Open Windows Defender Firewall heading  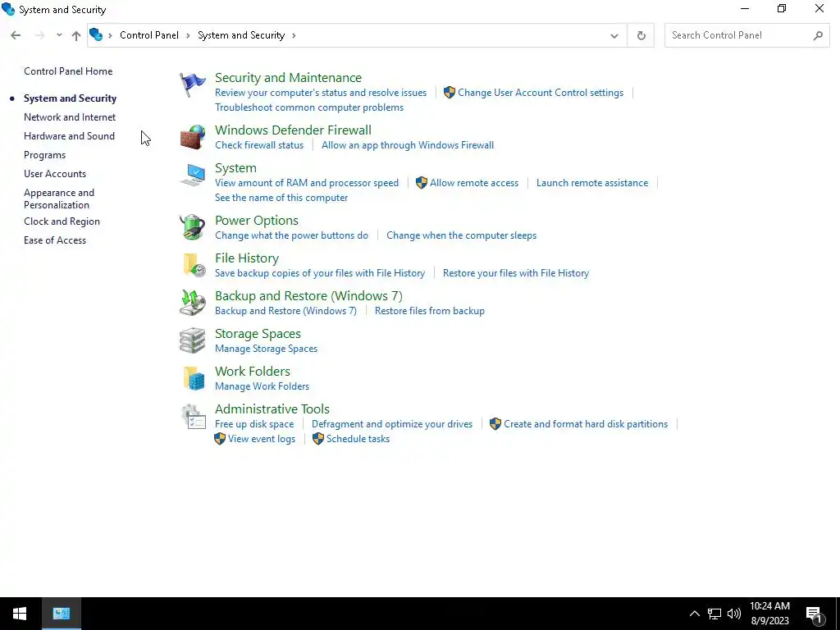pos(293,130)
